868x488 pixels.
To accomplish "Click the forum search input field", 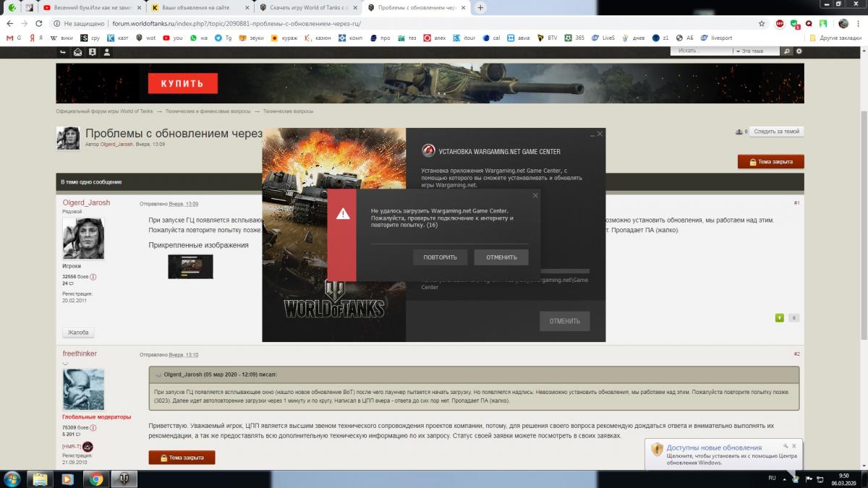I will click(702, 51).
